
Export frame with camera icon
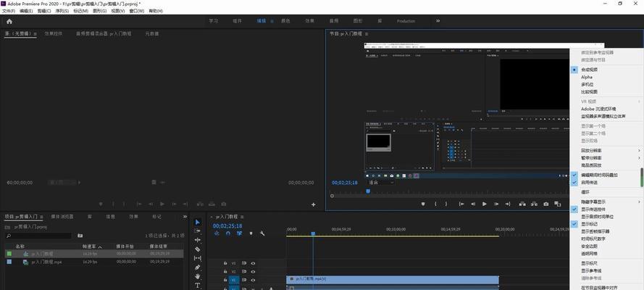[x=545, y=204]
